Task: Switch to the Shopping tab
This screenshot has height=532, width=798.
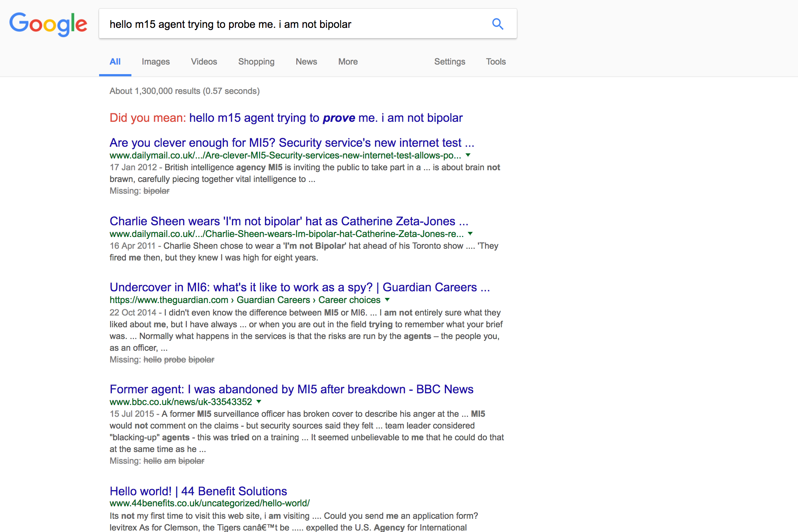Action: [256, 62]
